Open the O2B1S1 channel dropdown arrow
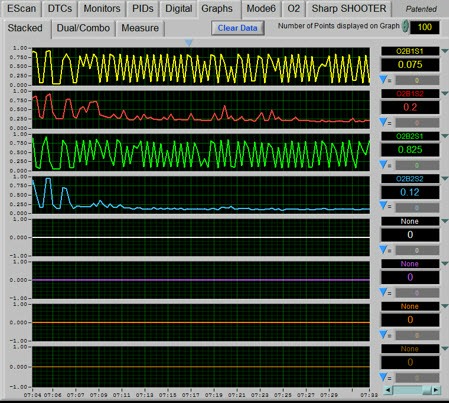This screenshot has width=449, height=403. tap(445, 51)
